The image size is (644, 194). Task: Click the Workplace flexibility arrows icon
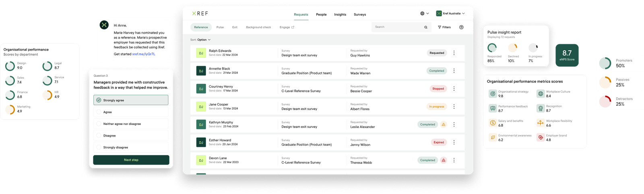(x=541, y=123)
